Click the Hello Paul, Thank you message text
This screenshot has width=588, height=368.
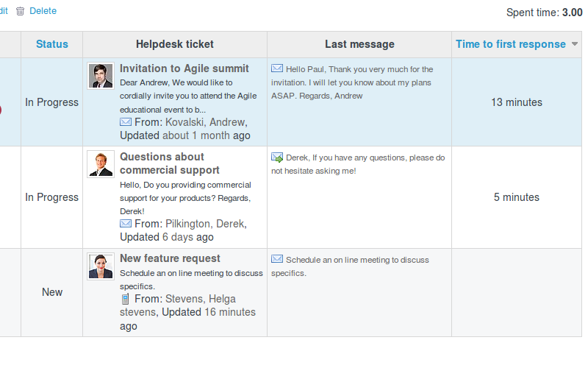coord(352,82)
